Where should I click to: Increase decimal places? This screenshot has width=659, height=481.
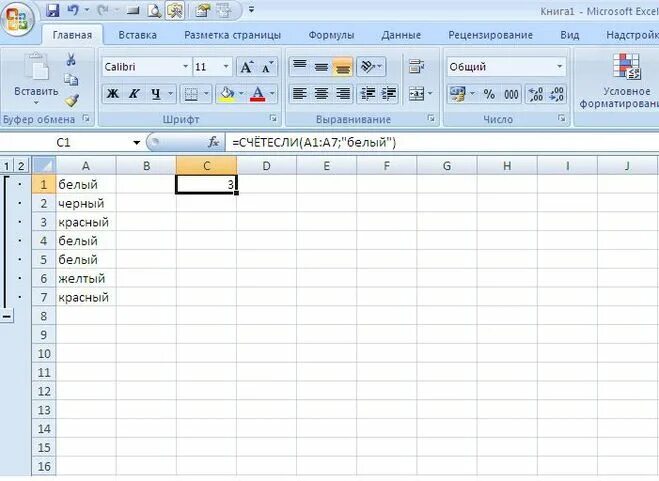pos(536,94)
